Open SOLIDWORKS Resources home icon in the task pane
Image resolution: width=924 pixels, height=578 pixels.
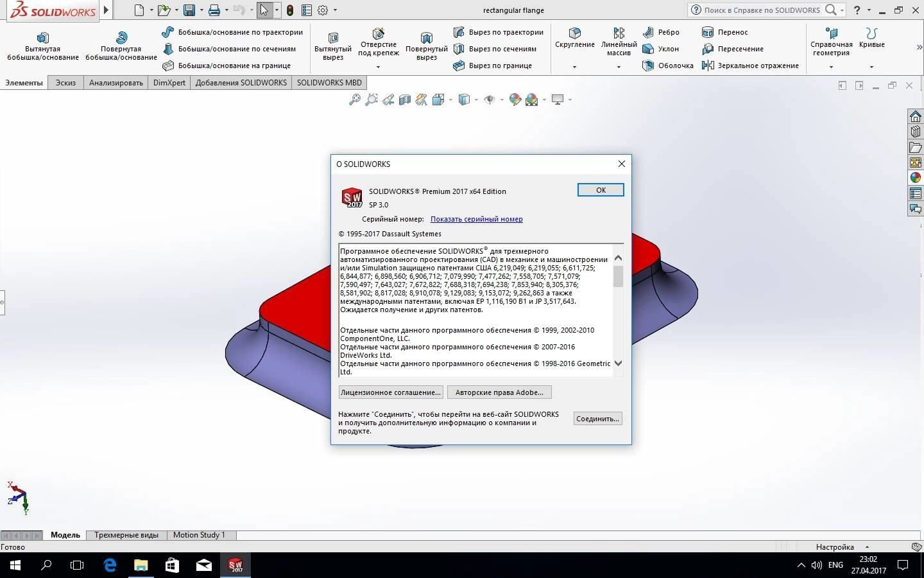click(916, 116)
